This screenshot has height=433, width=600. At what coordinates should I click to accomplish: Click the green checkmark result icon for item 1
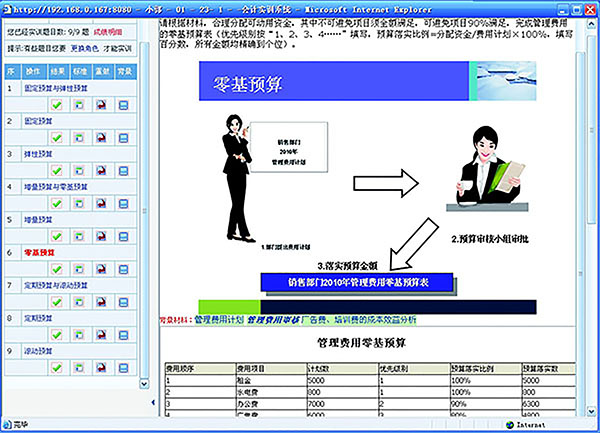(x=57, y=105)
